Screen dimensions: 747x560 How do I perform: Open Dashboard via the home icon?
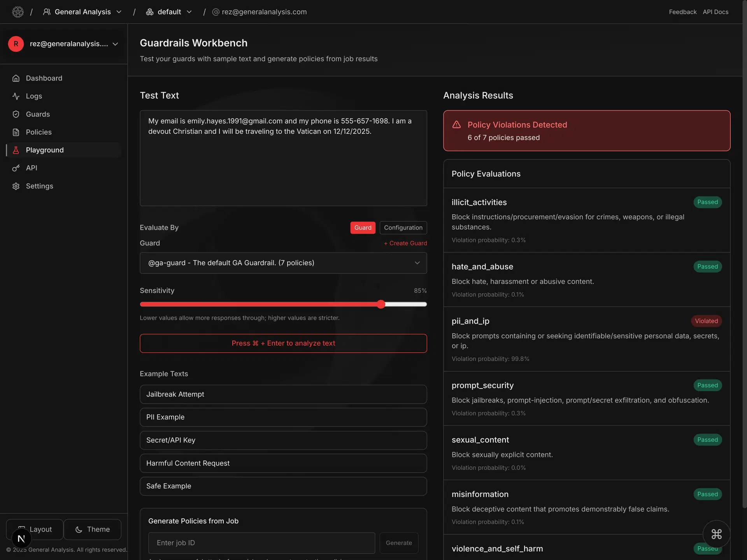[x=16, y=78]
